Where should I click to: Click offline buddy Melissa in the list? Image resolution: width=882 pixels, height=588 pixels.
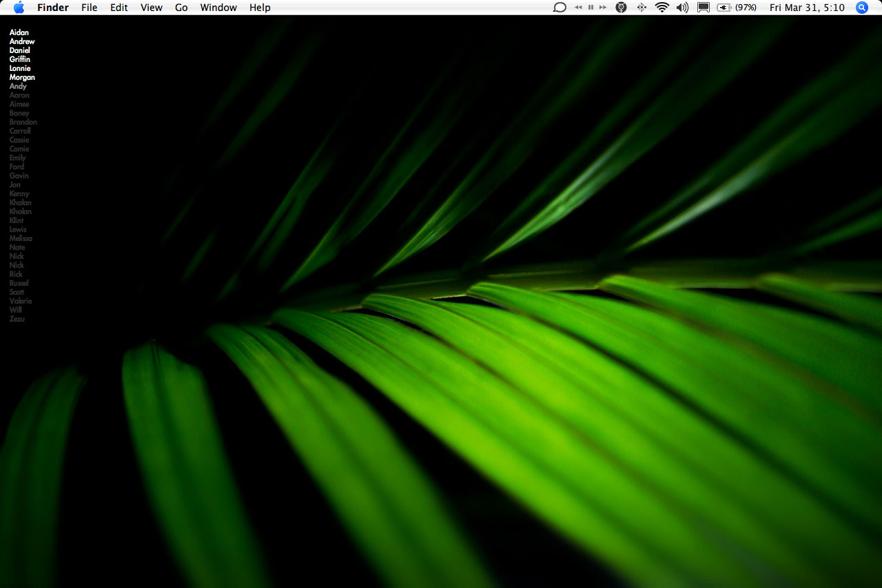pos(21,238)
